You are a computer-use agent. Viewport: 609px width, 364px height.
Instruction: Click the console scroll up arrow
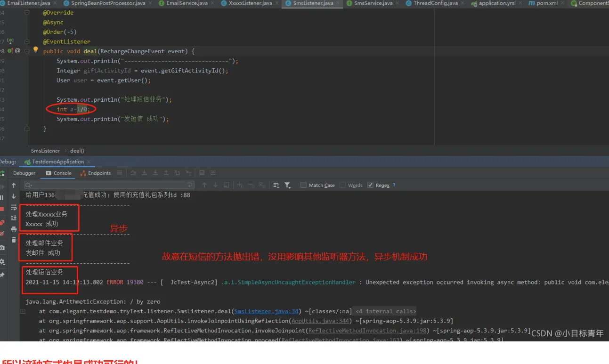14,186
